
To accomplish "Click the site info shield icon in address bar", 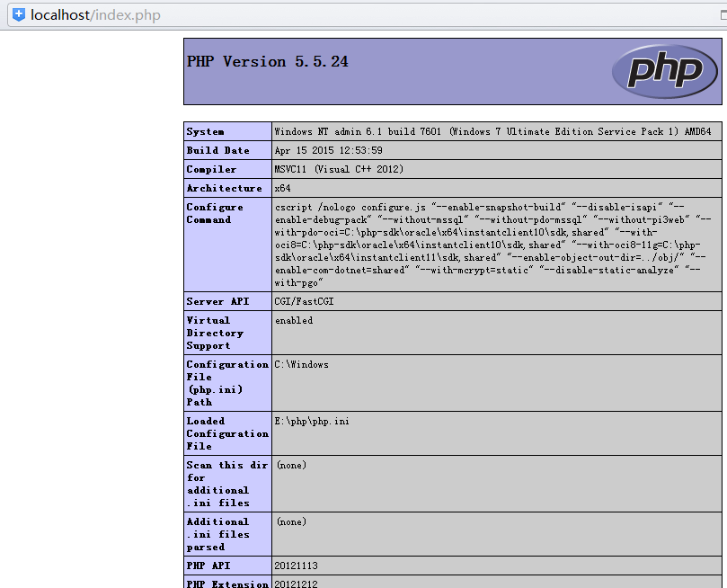I will coord(18,15).
